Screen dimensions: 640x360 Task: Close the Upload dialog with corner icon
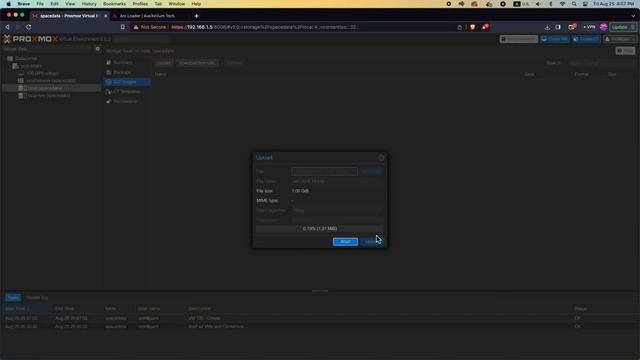pyautogui.click(x=381, y=158)
